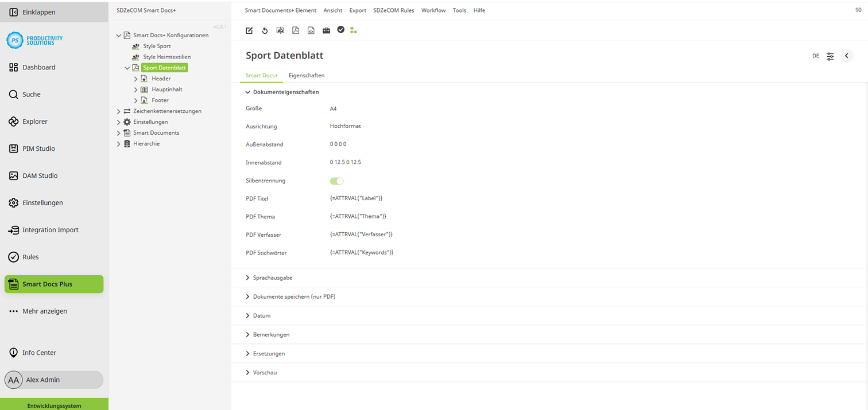Screen dimensions: 868x410
Task: Click the Größe value A4
Action: click(x=334, y=108)
